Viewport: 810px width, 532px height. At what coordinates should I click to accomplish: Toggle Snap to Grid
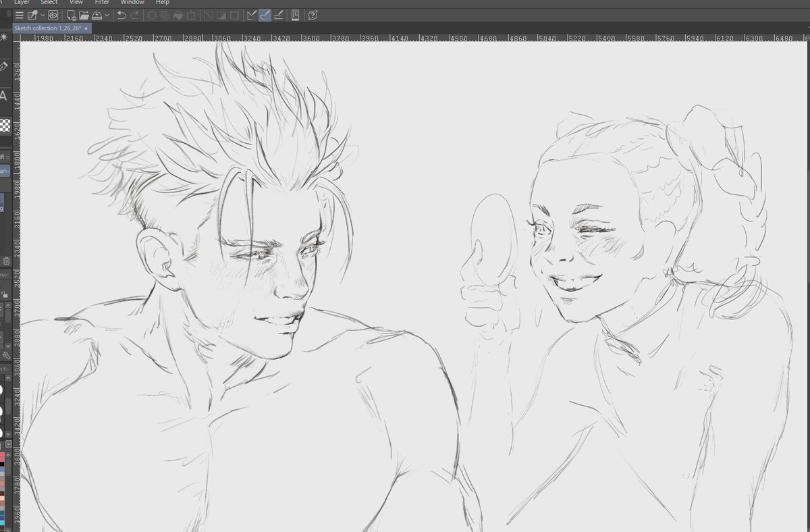(x=279, y=15)
